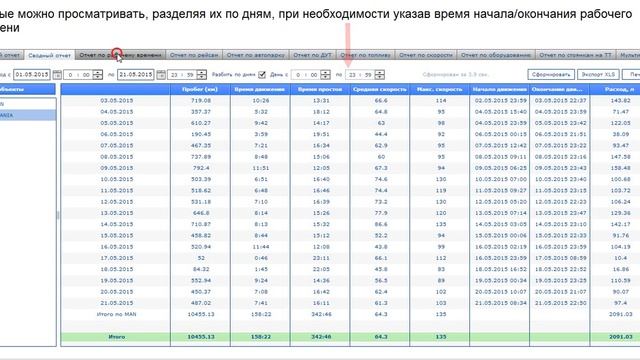Click the green 'Итого' total row label
Viewport: 640px width, 360px height.
[x=117, y=337]
